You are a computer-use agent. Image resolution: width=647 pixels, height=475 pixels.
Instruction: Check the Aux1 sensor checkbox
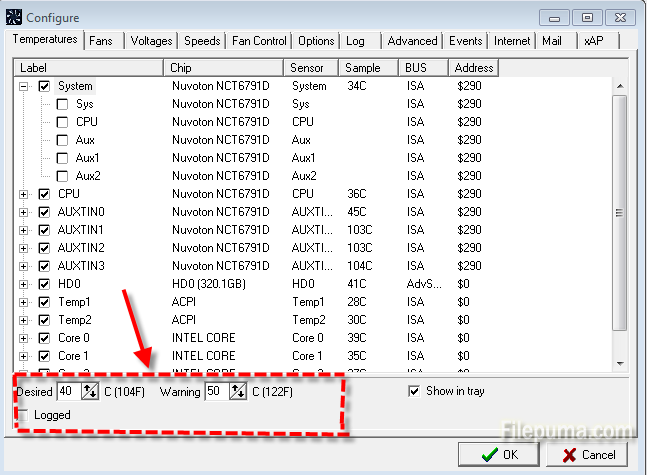(62, 158)
